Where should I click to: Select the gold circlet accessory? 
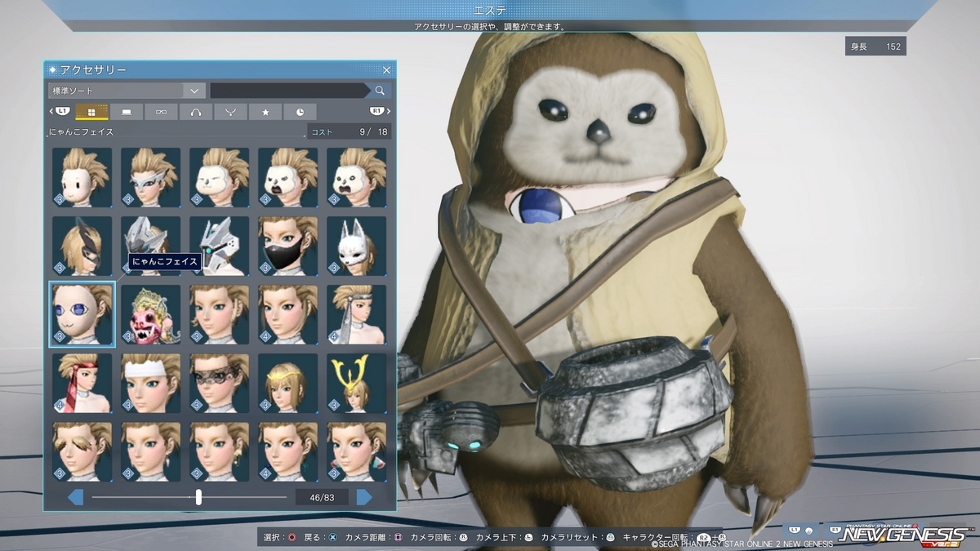pyautogui.click(x=288, y=383)
